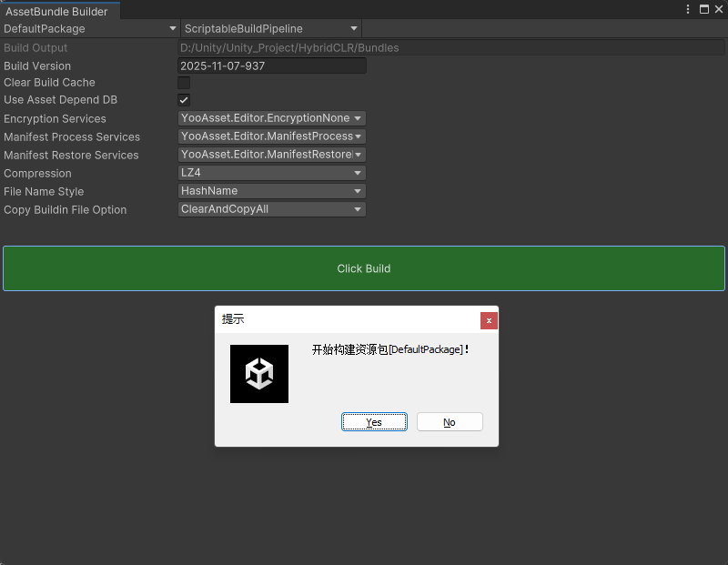
Task: Click the Encryption Services label
Action: (x=55, y=119)
